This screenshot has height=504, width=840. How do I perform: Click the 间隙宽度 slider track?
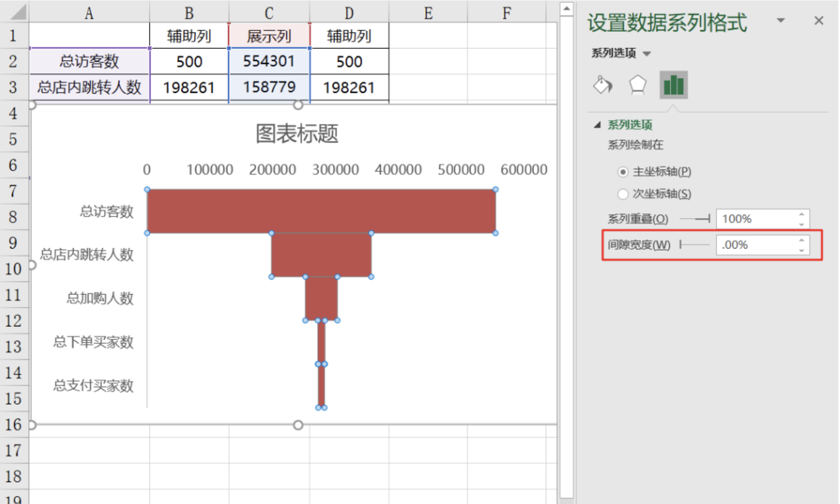point(695,245)
